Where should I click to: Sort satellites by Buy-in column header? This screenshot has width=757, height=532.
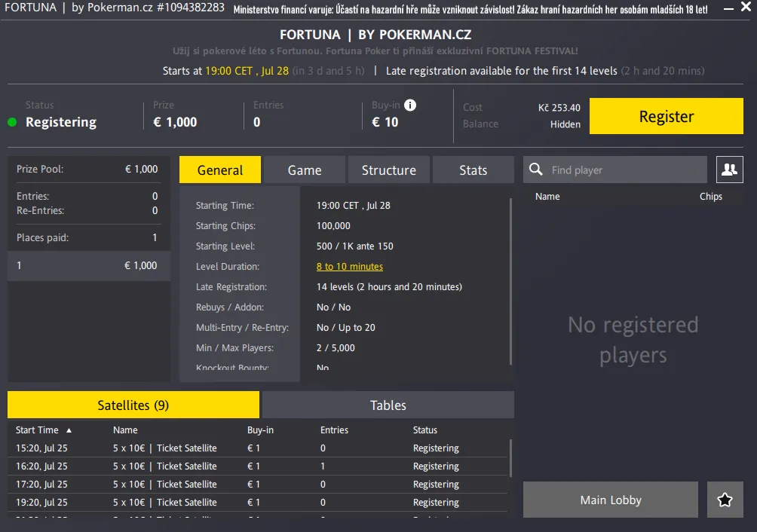tap(260, 430)
